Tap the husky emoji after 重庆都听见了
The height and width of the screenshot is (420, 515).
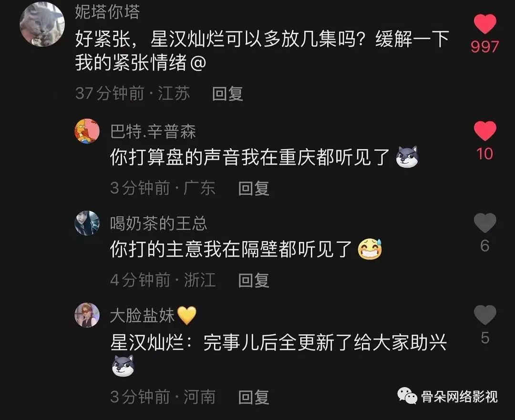407,157
